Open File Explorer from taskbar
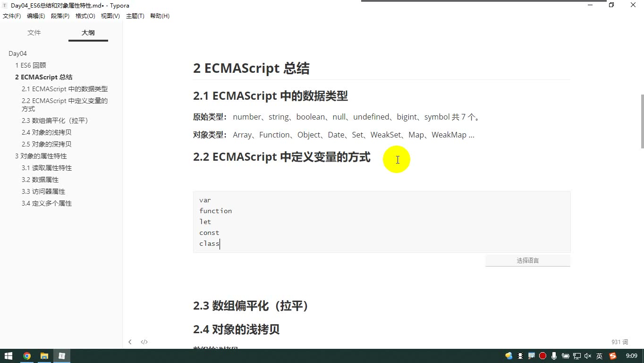This screenshot has width=644, height=363. click(44, 356)
